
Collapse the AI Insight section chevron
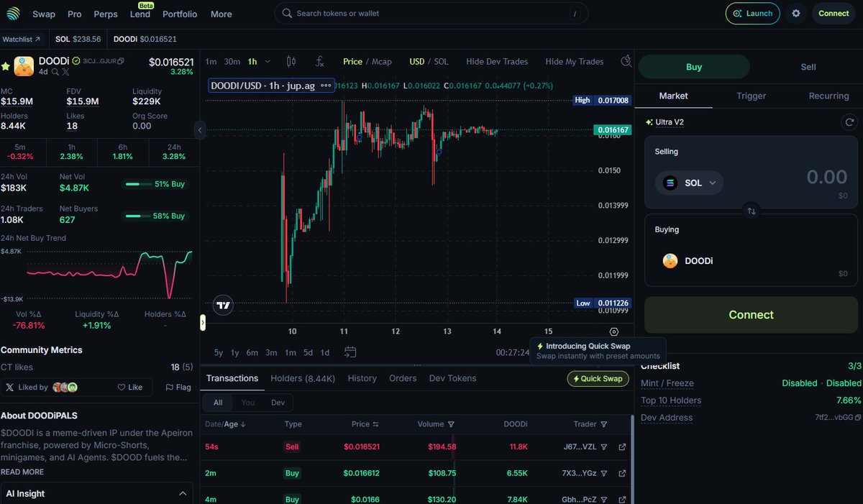[x=181, y=493]
